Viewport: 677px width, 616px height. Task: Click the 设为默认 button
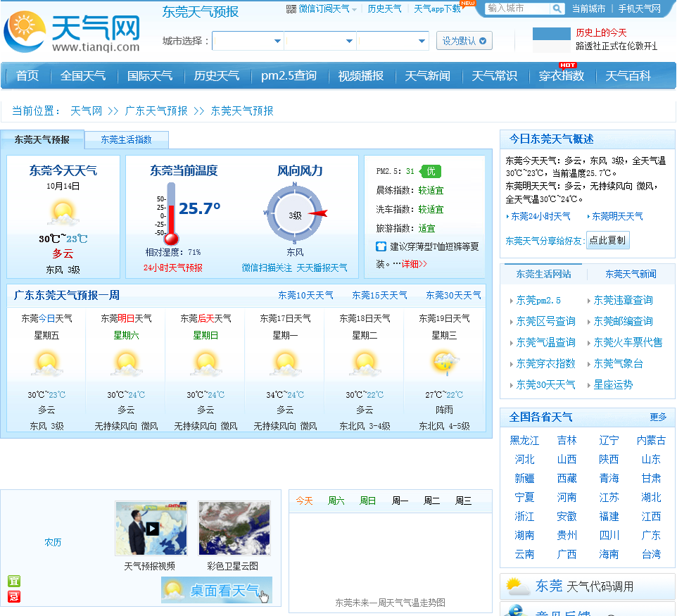tap(464, 41)
